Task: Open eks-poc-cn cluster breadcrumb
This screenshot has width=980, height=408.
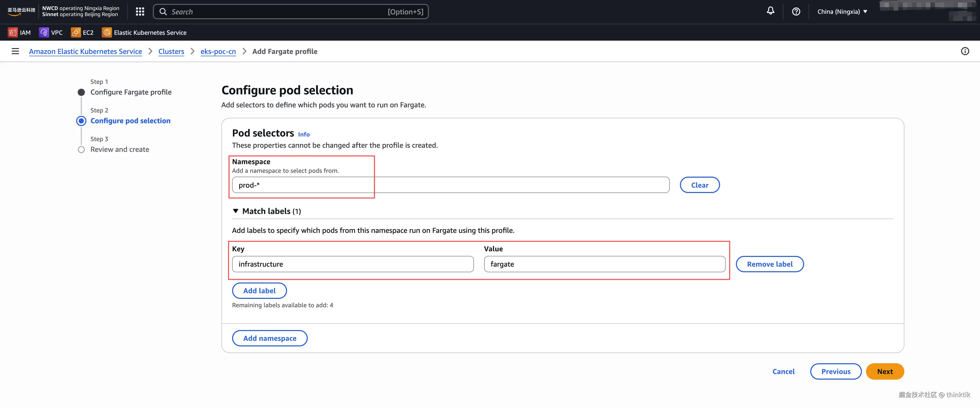Action: pyautogui.click(x=218, y=51)
